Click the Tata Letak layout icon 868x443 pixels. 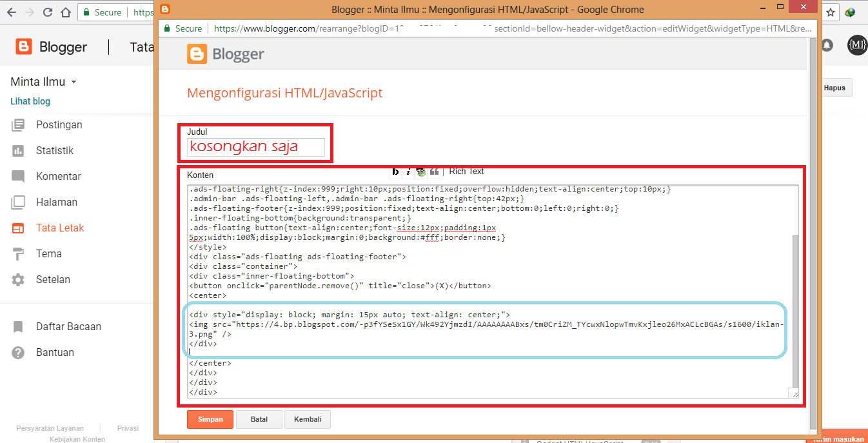click(18, 228)
